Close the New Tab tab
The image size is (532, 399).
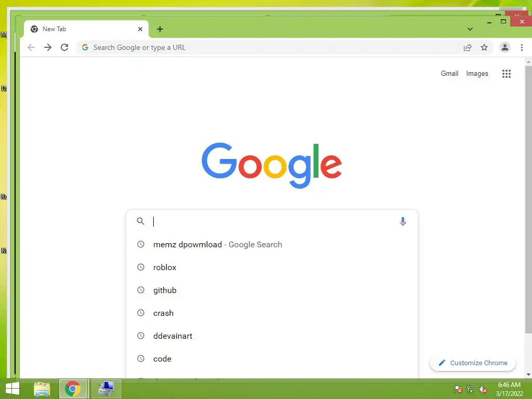(x=140, y=29)
